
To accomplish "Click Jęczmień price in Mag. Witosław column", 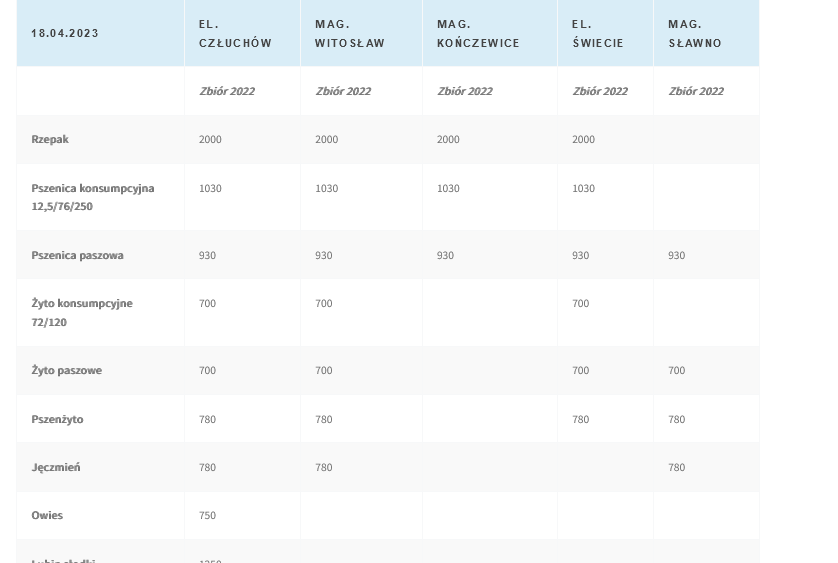I will point(324,467).
